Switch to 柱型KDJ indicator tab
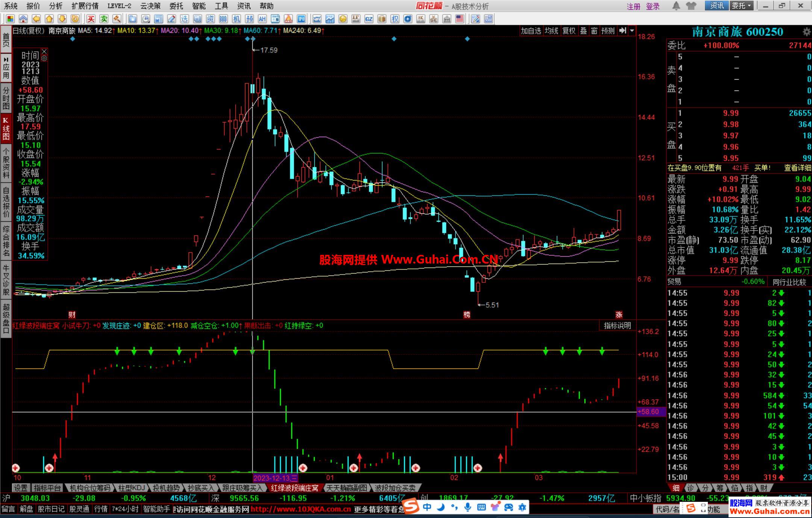812x518 pixels. pos(131,488)
